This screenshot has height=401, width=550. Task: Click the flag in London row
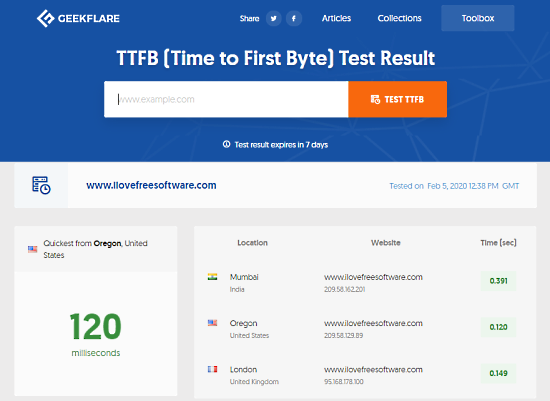coord(213,369)
